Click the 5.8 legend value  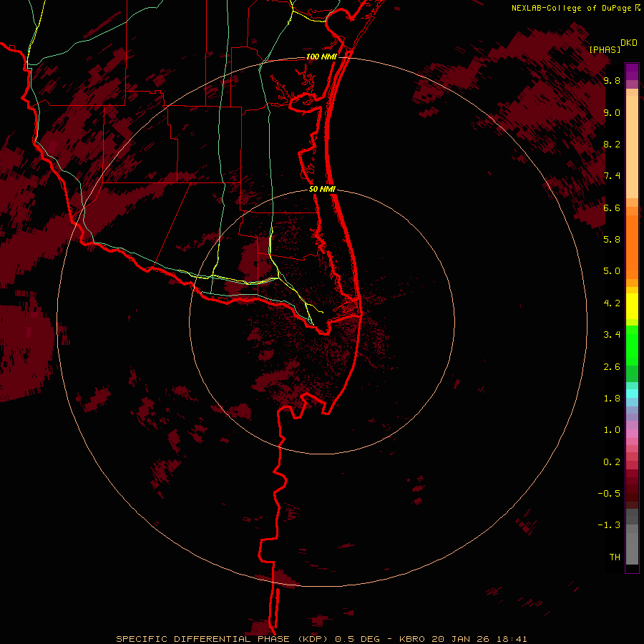(x=612, y=240)
